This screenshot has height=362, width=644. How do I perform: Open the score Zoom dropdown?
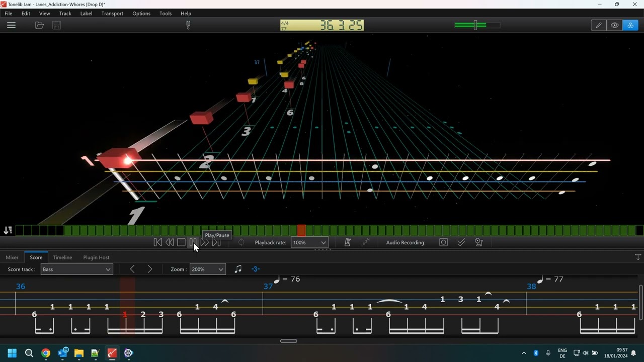click(x=207, y=269)
